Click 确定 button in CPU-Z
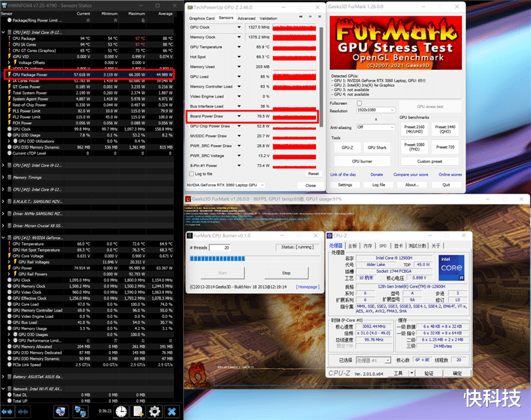This screenshot has width=531, height=420. click(457, 374)
